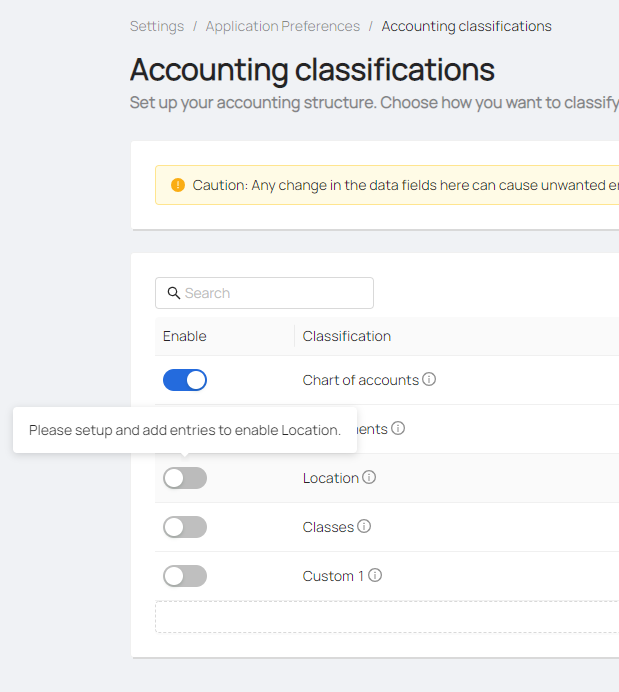
Task: Enable the Location toggle
Action: point(185,478)
